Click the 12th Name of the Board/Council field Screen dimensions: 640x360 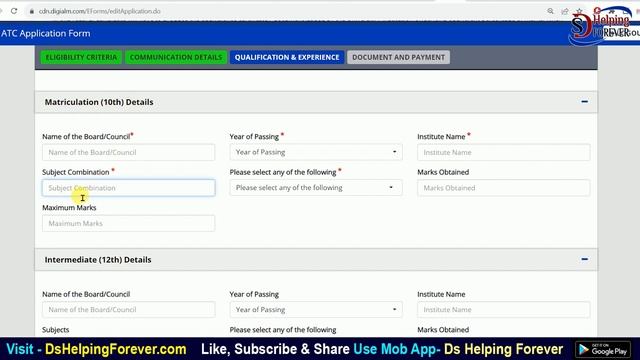[129, 309]
